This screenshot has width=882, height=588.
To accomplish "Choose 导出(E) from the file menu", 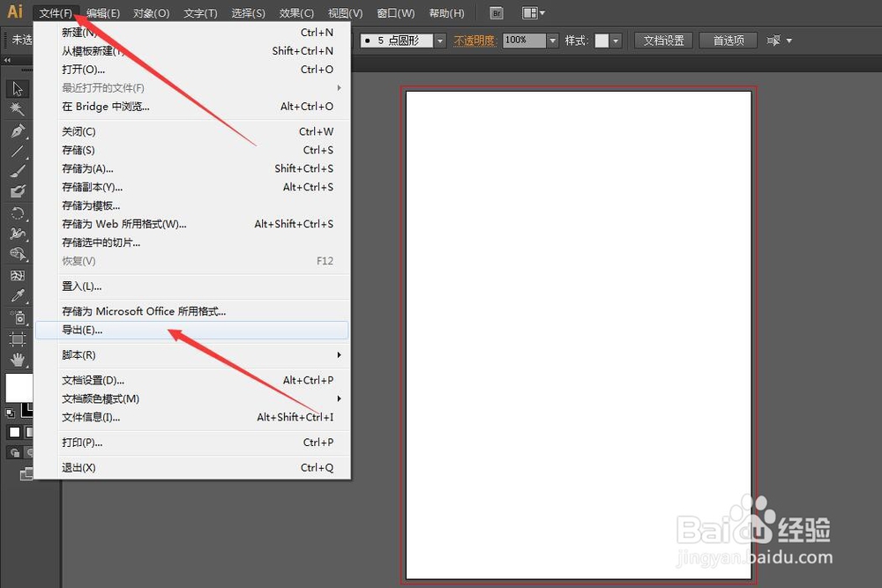I will pos(83,330).
